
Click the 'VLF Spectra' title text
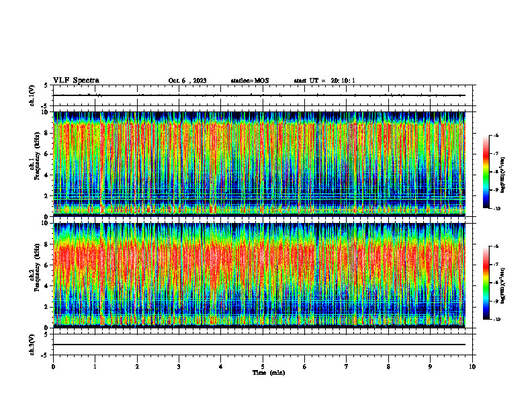click(x=76, y=81)
